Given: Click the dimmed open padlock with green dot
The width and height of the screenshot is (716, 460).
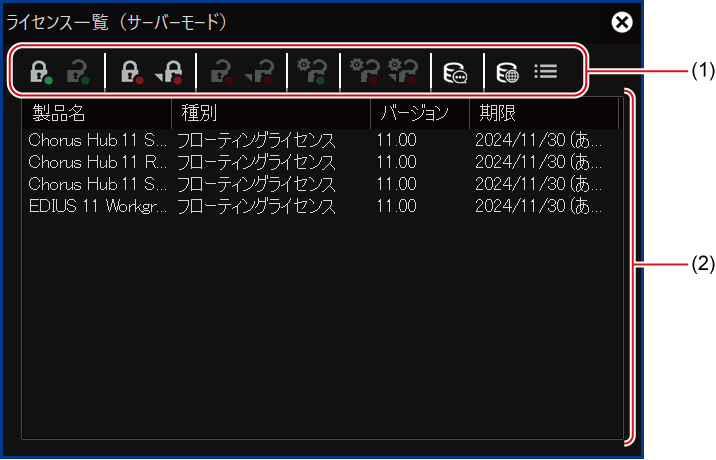Looking at the screenshot, I should (x=78, y=72).
